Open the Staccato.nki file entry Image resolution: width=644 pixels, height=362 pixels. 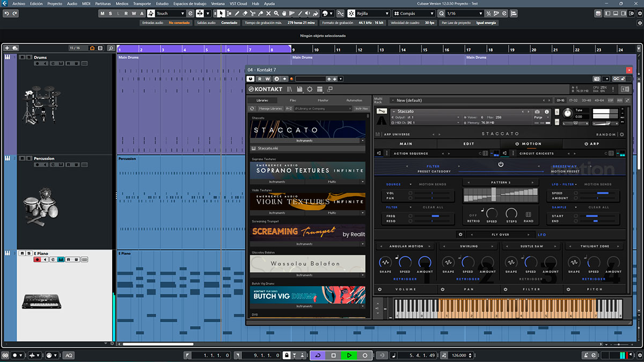(308, 148)
